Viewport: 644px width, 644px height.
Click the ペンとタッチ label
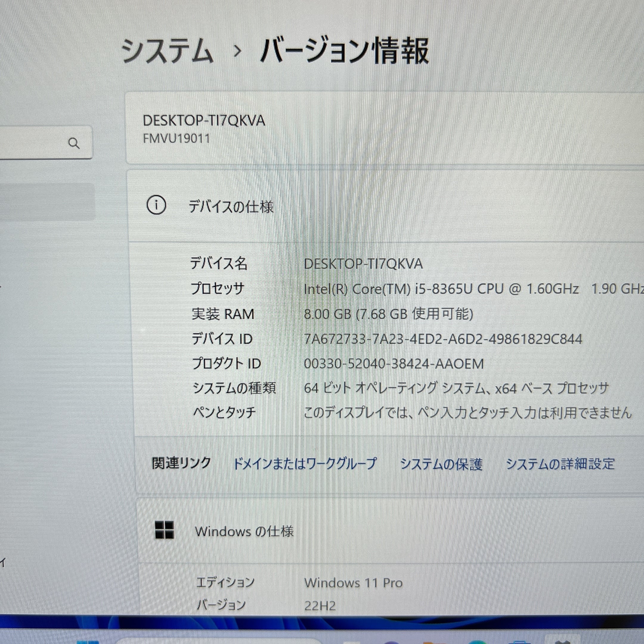[x=224, y=413]
